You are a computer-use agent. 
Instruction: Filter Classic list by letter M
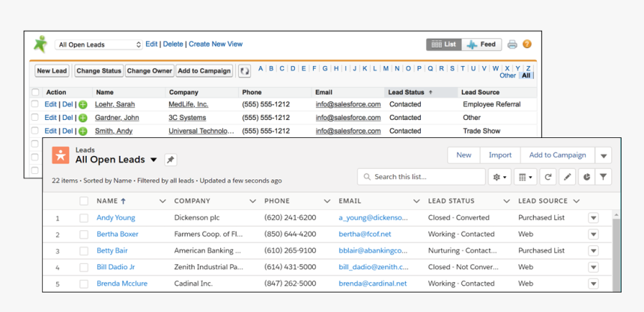pos(386,69)
